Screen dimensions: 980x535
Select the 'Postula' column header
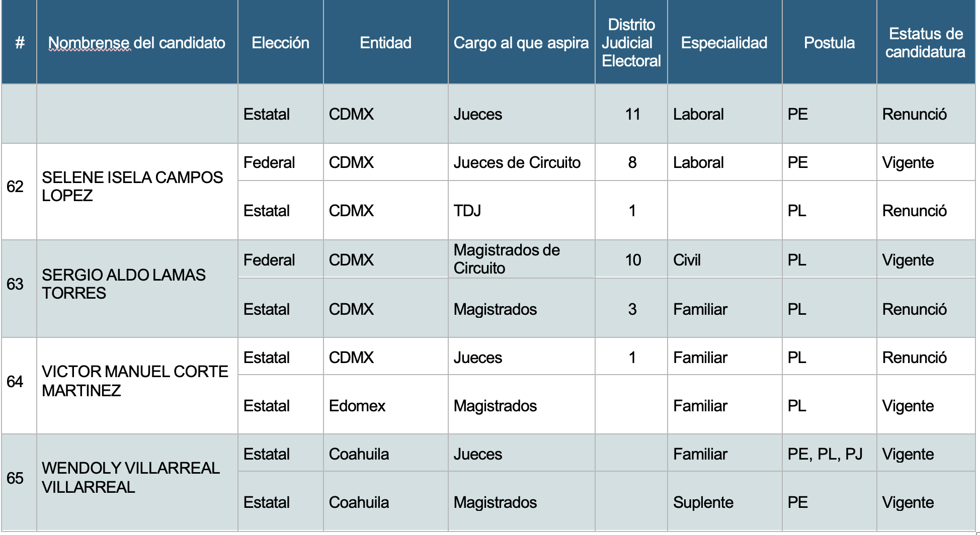tap(829, 42)
